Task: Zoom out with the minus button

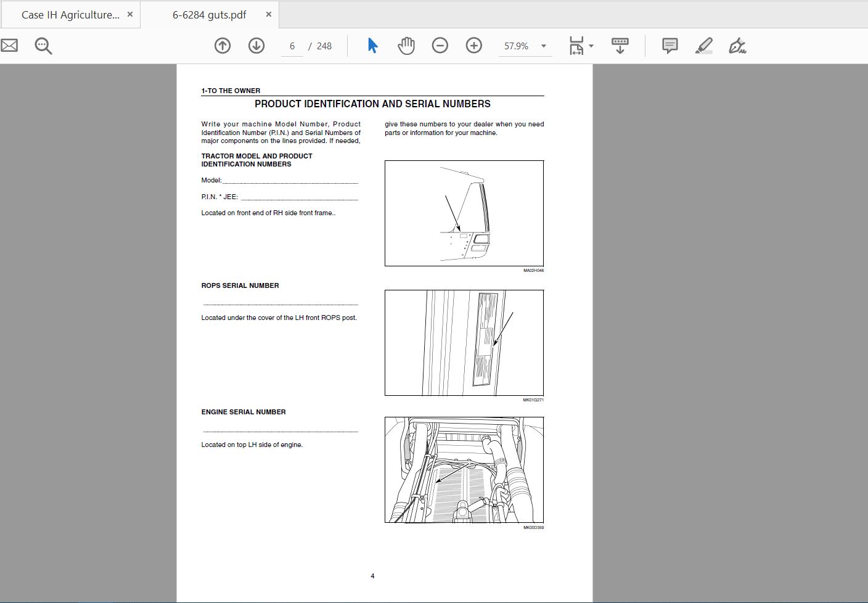Action: click(x=440, y=46)
